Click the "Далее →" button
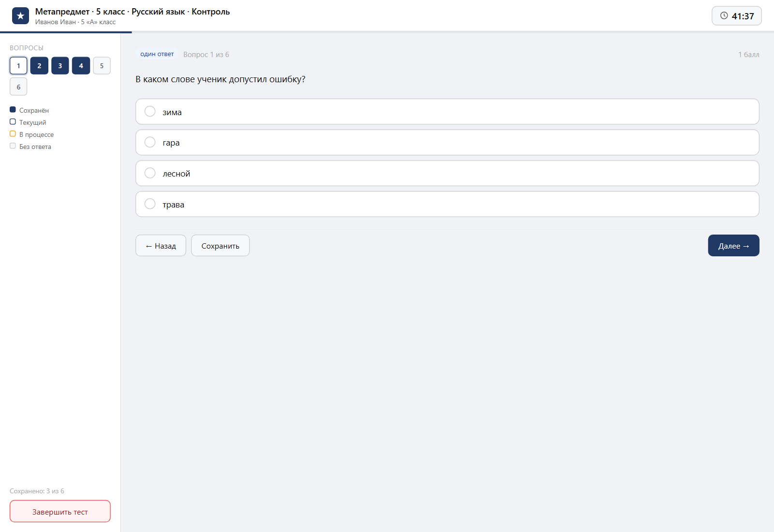The height and width of the screenshot is (532, 774). click(733, 246)
